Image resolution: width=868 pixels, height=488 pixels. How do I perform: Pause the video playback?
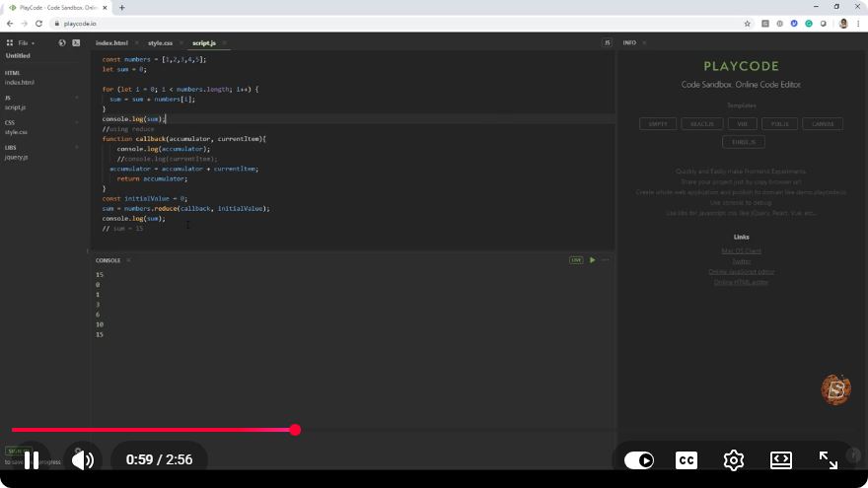pos(32,459)
